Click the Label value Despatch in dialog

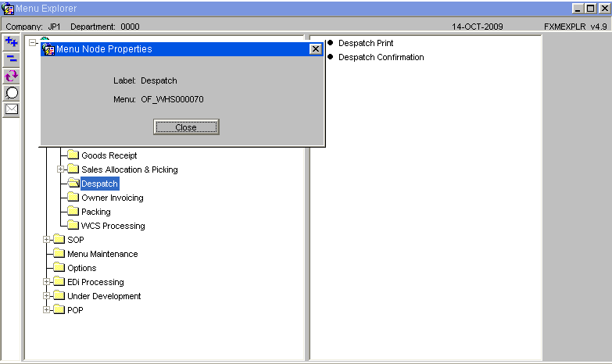[159, 80]
